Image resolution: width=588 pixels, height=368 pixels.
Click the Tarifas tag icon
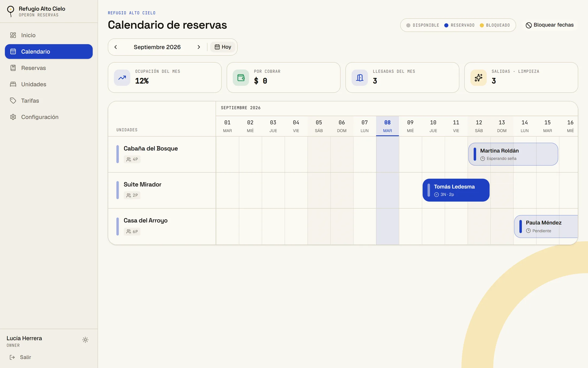tap(13, 100)
